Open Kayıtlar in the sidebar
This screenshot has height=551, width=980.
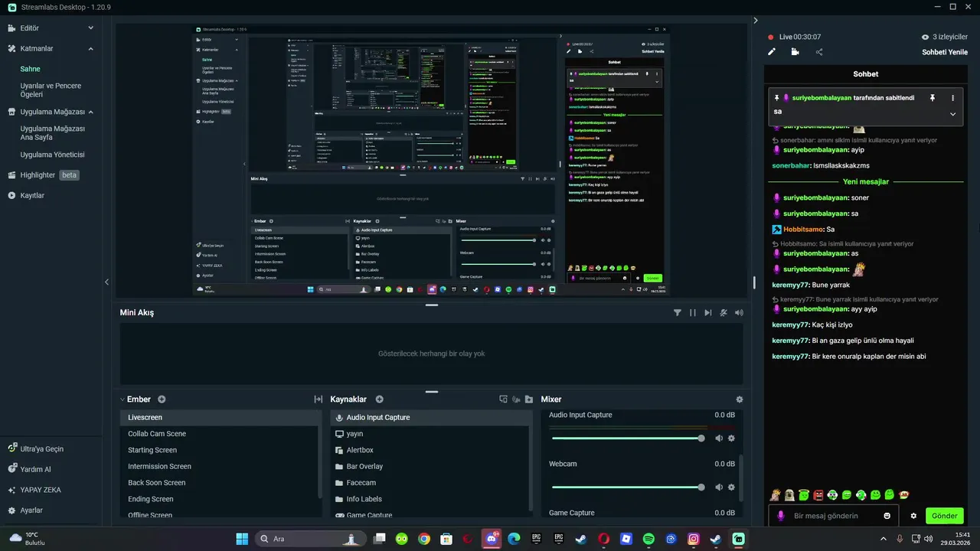pos(27,195)
